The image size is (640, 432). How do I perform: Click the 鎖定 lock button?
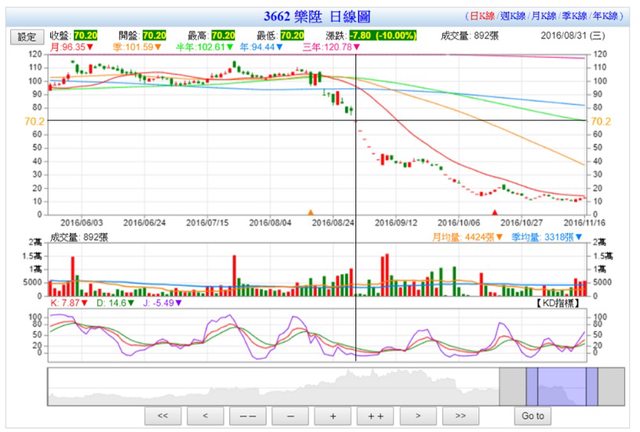[25, 36]
